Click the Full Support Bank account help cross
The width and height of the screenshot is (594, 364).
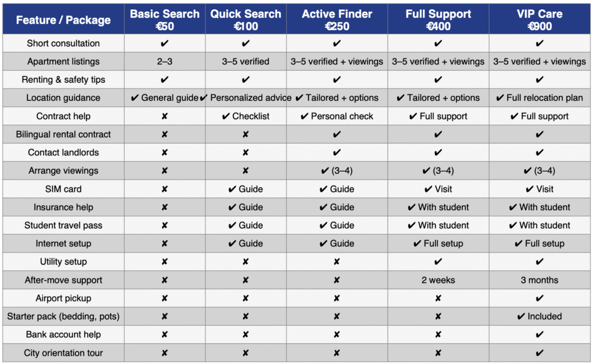(x=438, y=335)
